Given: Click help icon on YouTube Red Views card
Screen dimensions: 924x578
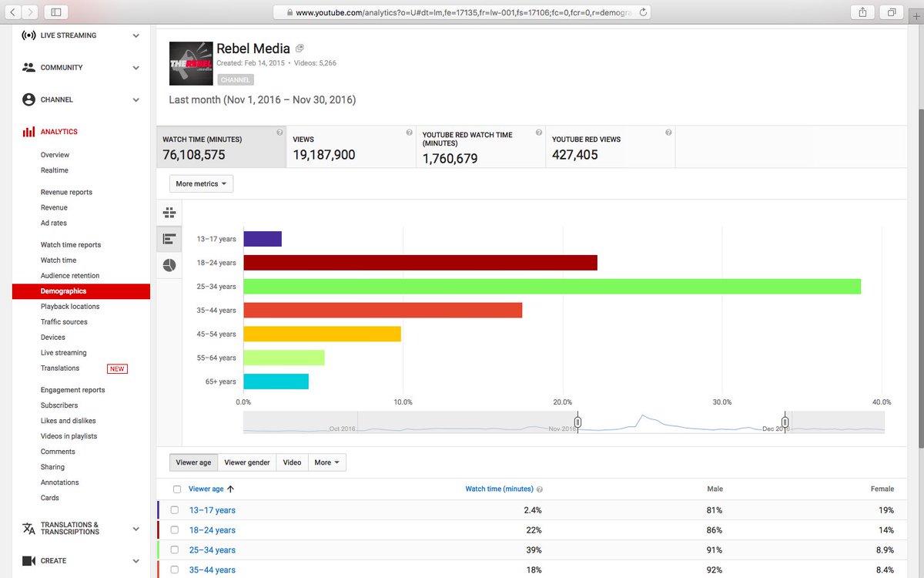Looking at the screenshot, I should tap(668, 133).
